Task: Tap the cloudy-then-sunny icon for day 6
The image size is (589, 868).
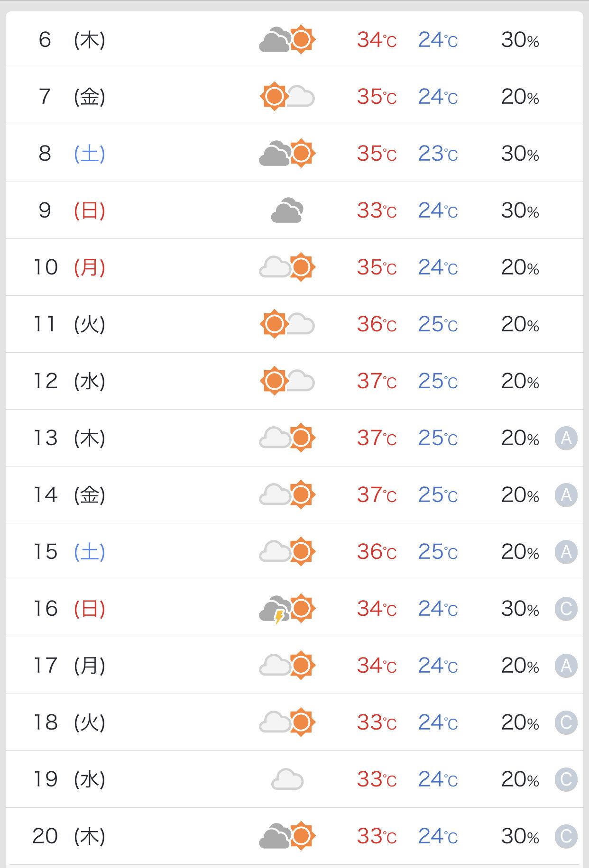Action: point(287,39)
